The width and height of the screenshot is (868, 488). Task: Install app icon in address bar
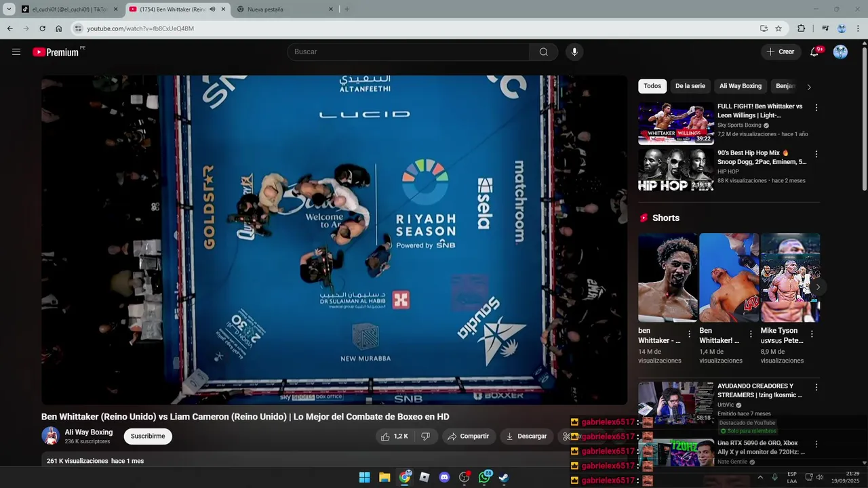pyautogui.click(x=764, y=28)
